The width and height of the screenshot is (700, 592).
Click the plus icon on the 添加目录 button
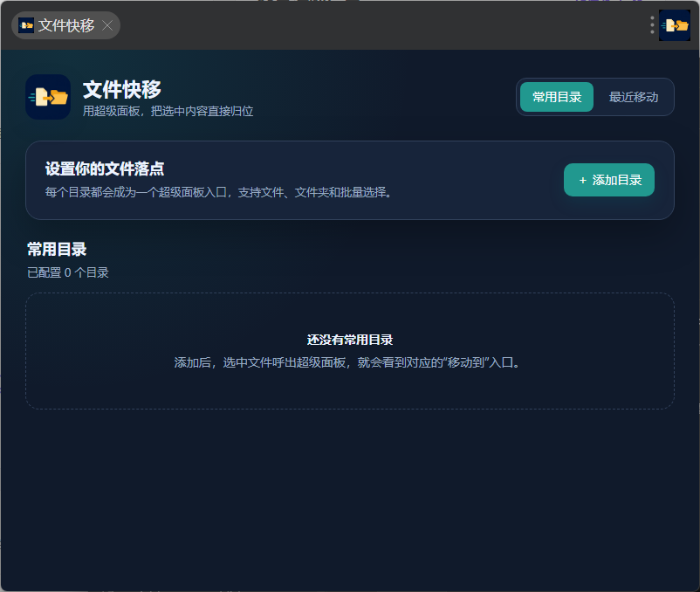click(582, 181)
